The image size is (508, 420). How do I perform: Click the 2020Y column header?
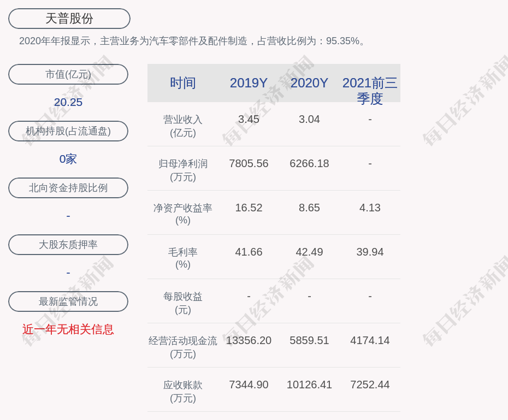(x=309, y=83)
